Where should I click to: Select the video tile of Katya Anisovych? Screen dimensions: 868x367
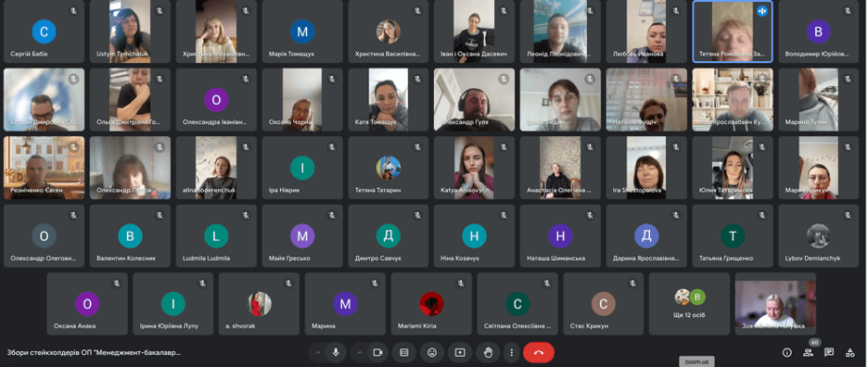click(475, 168)
